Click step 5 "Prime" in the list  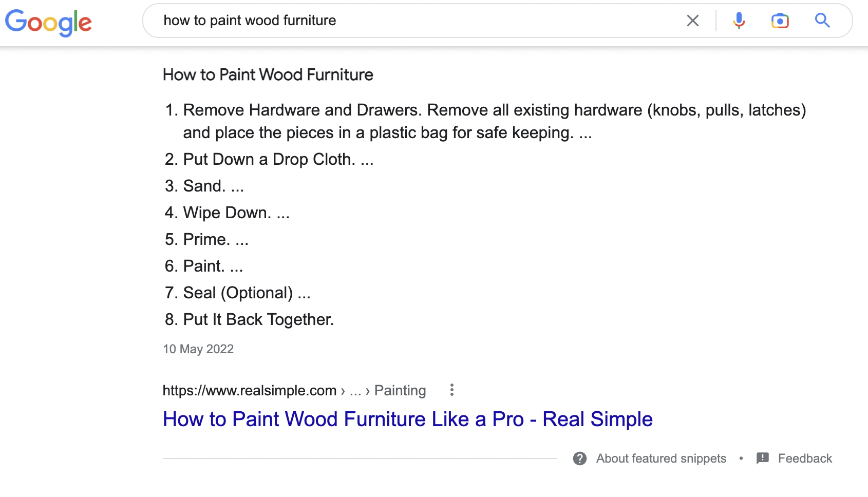206,239
